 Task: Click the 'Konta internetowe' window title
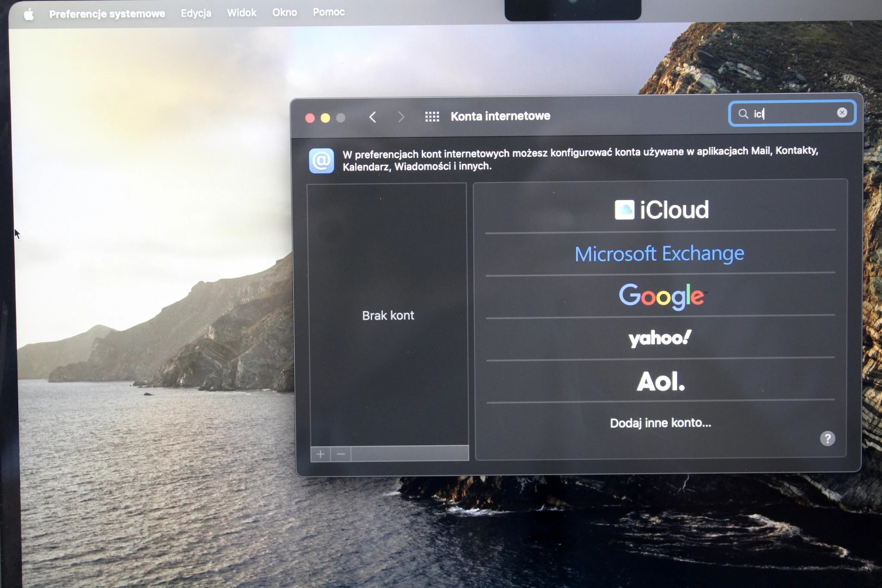click(x=500, y=116)
